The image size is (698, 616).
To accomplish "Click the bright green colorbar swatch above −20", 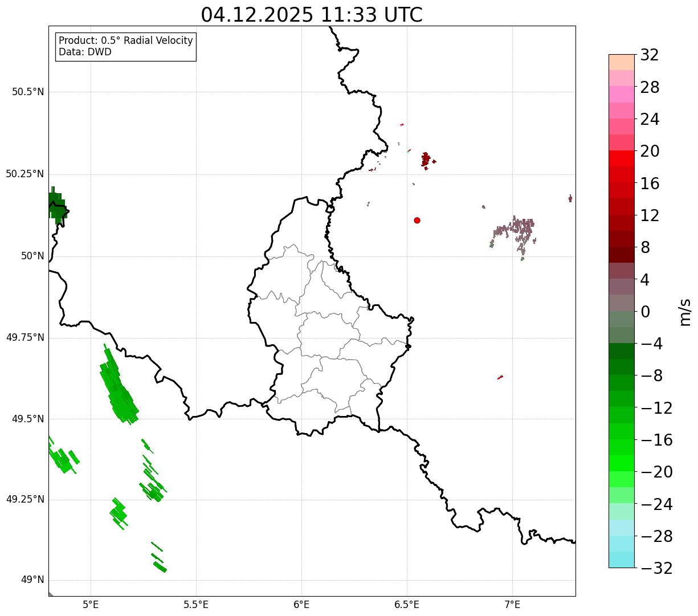I will (622, 464).
